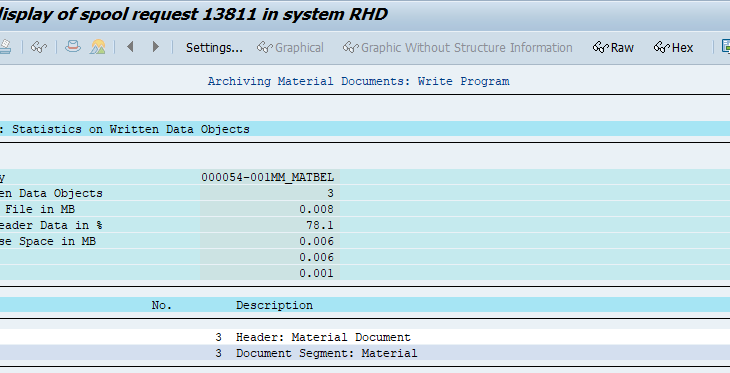Click the Data Objects count value 3
Screen dimensions: 730x373
point(330,193)
